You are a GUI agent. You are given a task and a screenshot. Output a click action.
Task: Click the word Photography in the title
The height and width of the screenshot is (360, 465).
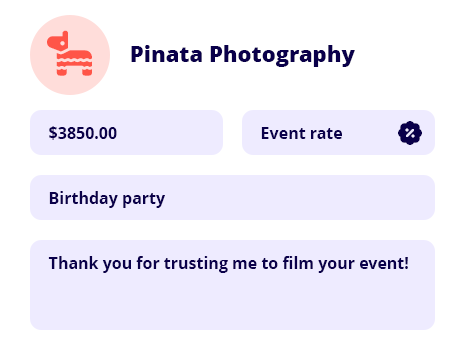click(282, 54)
